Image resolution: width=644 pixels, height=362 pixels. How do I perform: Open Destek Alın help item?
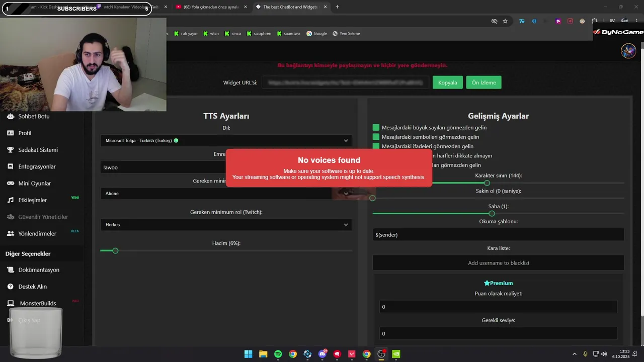point(27,287)
